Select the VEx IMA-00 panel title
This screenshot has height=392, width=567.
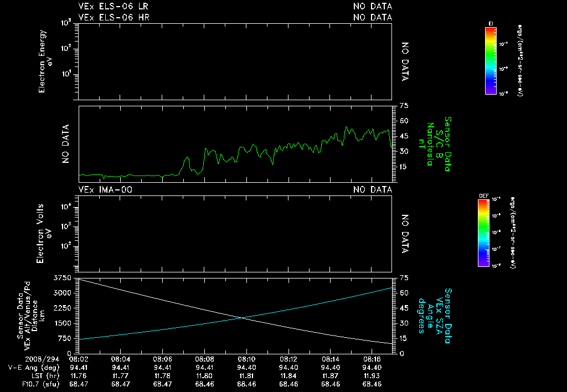105,189
